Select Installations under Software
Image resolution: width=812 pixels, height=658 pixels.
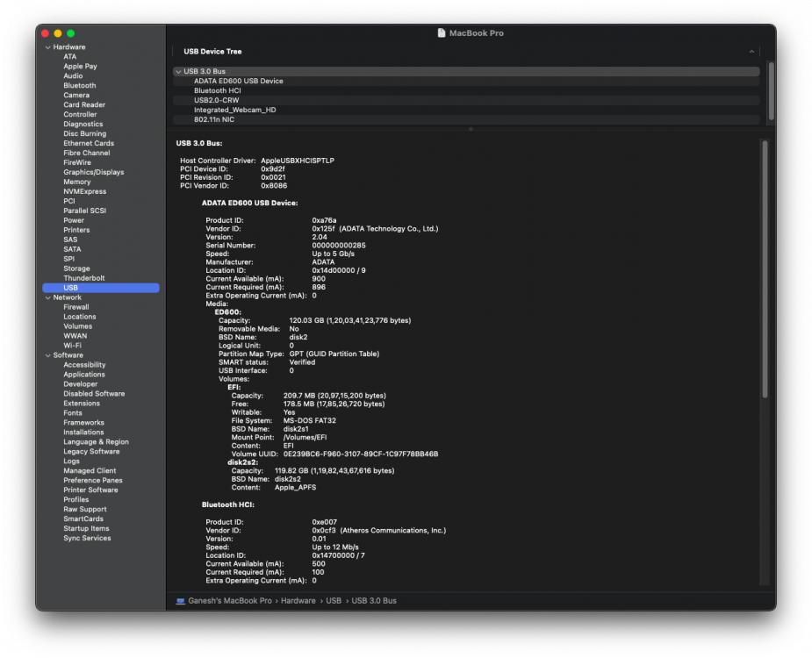click(84, 433)
